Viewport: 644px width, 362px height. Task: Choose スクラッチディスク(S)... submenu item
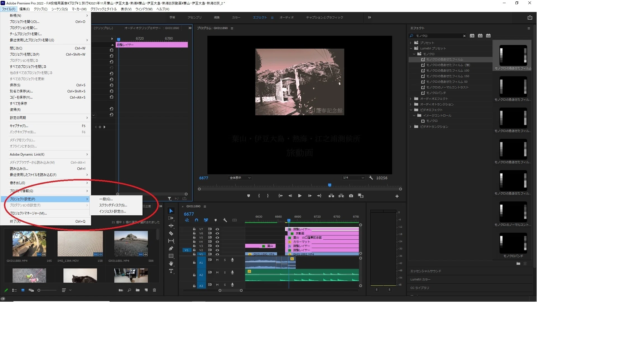[x=116, y=205]
